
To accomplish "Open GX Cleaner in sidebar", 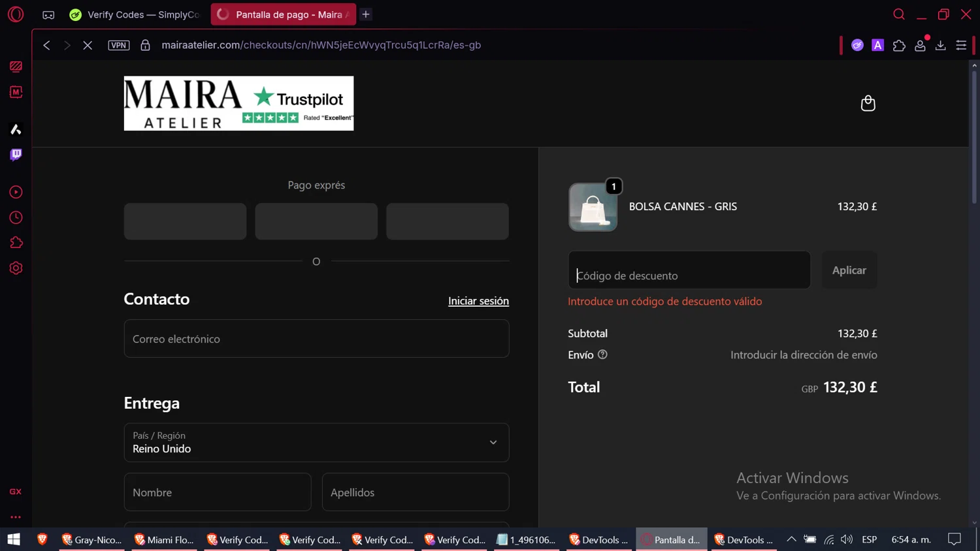I will coord(16,67).
